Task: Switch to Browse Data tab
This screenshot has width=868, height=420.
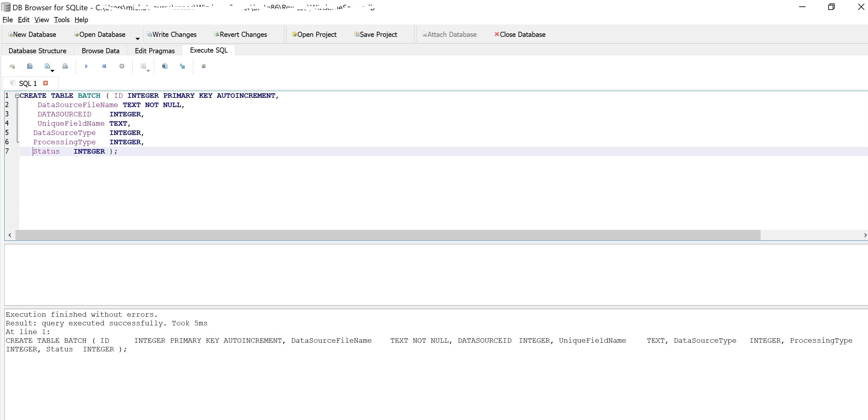Action: click(x=100, y=51)
